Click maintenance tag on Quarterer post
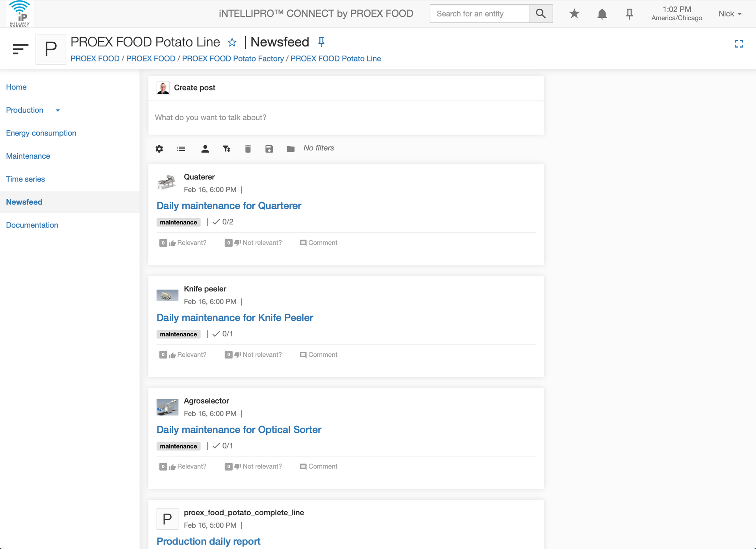 (x=178, y=222)
